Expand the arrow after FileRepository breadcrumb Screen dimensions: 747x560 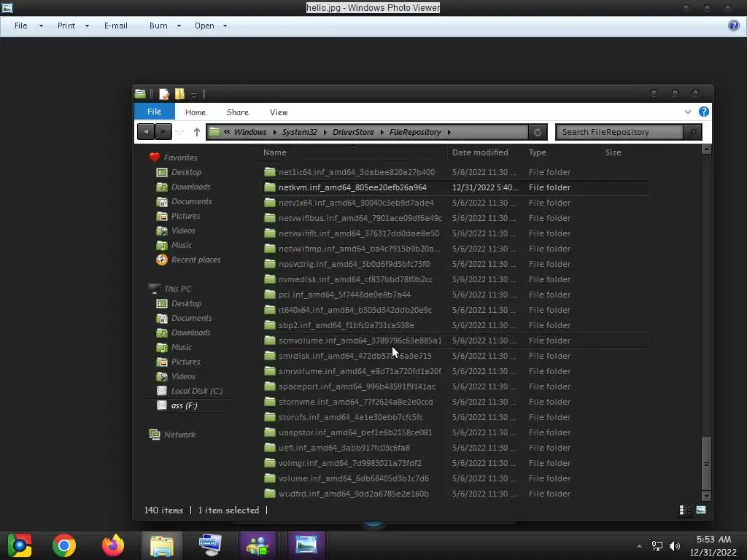449,132
